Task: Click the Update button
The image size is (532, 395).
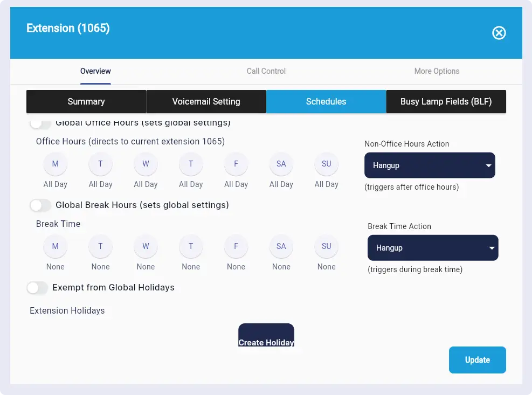Action: pyautogui.click(x=477, y=360)
